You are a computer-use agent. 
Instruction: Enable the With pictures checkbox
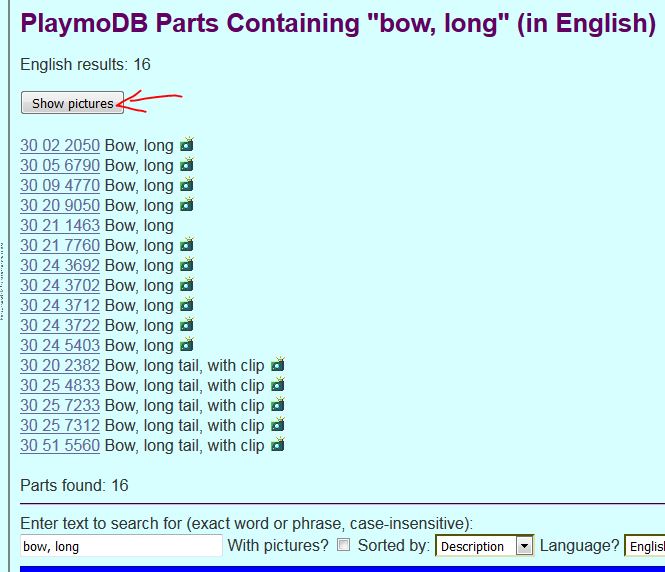(x=344, y=546)
